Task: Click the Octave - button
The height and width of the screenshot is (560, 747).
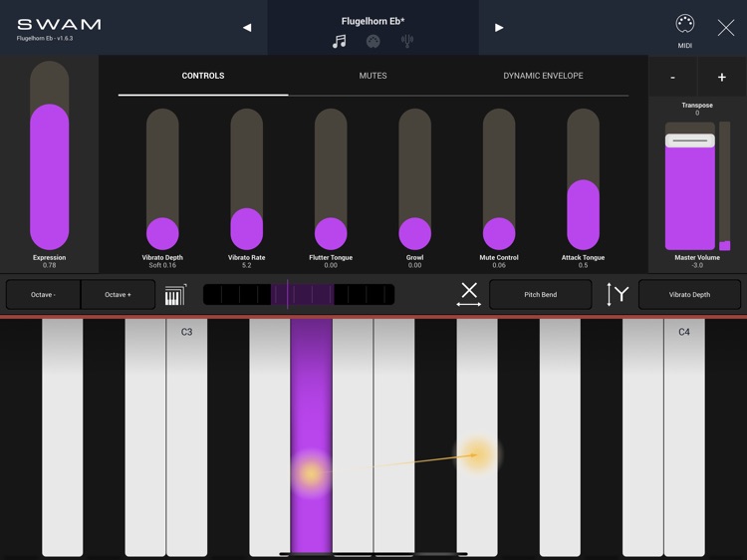Action: [x=44, y=295]
